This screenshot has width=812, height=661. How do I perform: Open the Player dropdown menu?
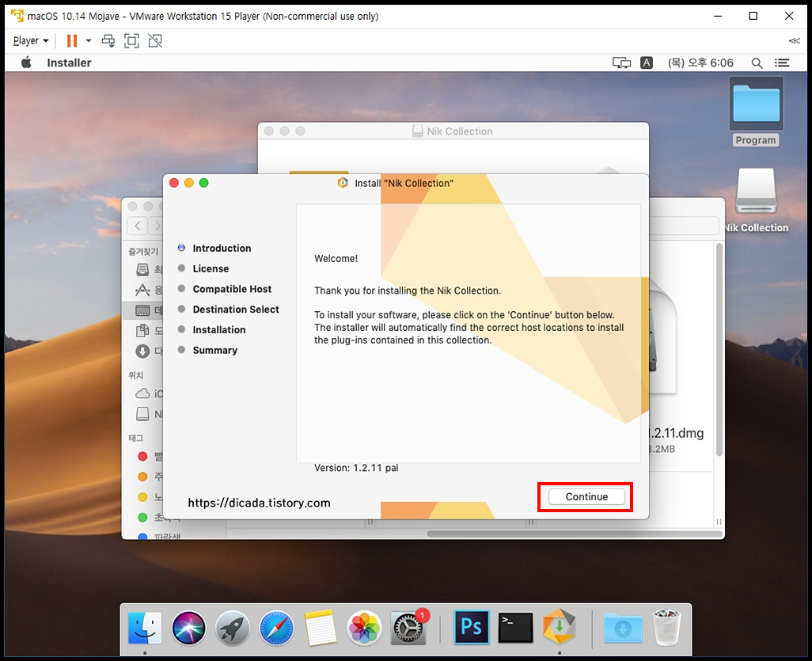(31, 40)
